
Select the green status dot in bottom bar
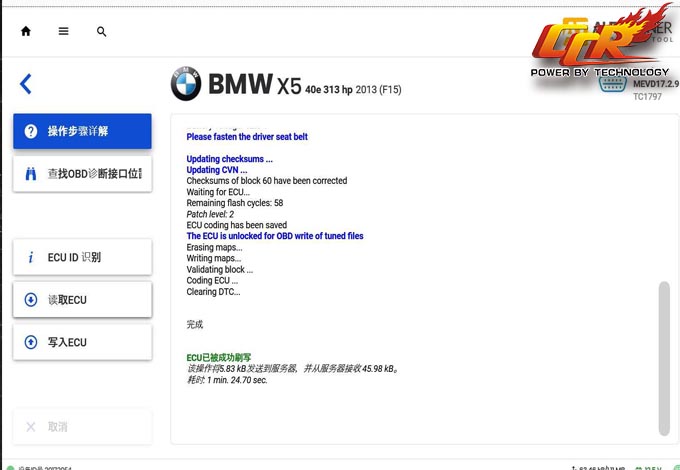pos(10,468)
